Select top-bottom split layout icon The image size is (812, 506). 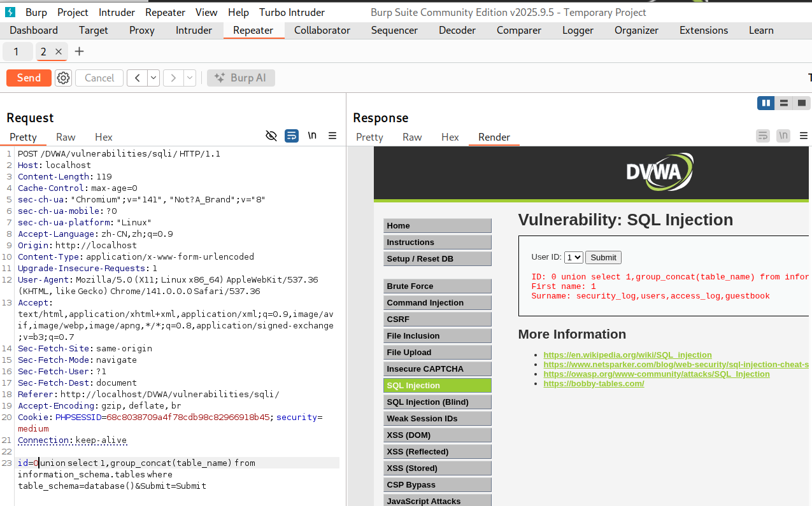coord(784,103)
